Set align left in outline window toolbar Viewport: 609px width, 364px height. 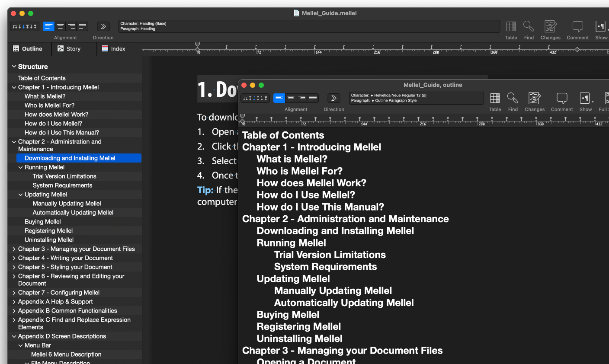(x=279, y=98)
